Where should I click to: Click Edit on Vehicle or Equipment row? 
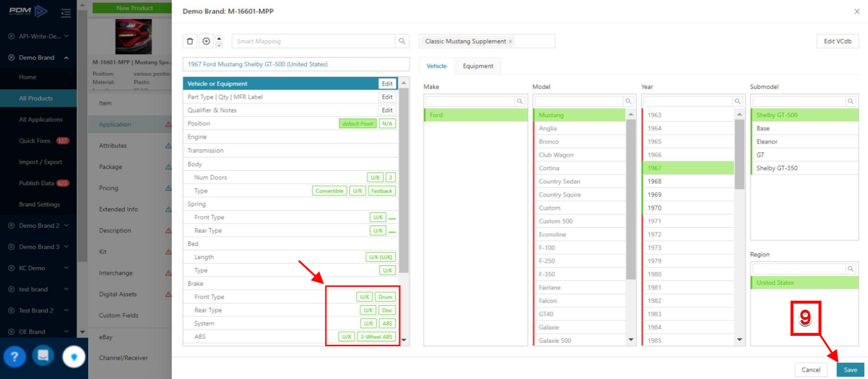click(387, 84)
